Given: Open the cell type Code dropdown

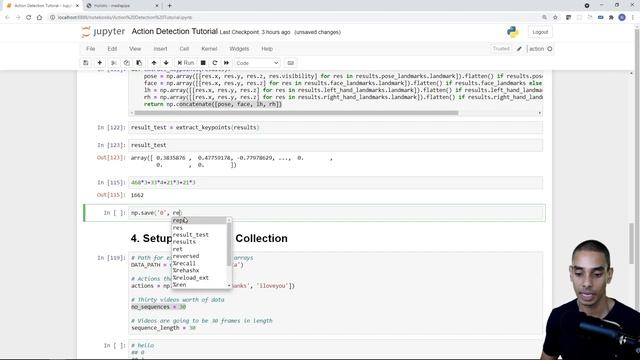Looking at the screenshot, I should (257, 63).
